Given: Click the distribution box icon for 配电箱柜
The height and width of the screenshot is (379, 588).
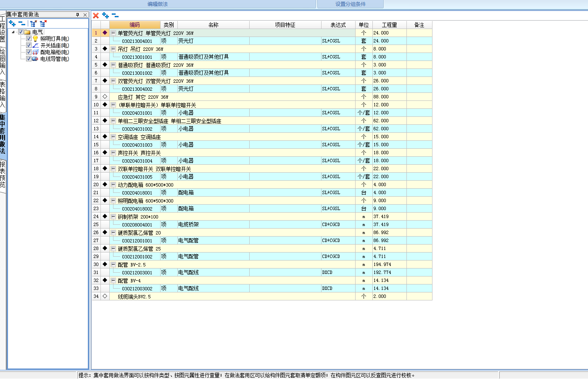Looking at the screenshot, I should click(x=36, y=52).
